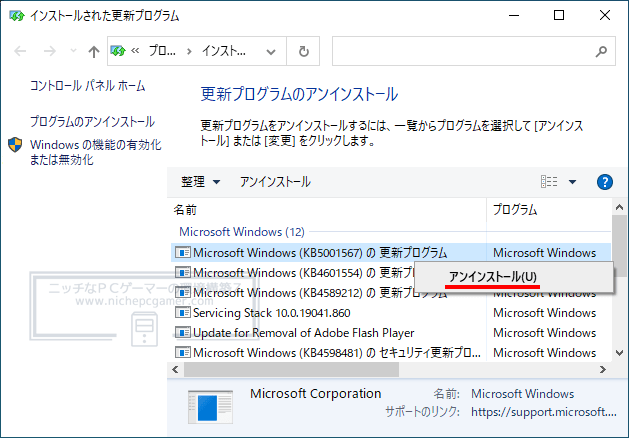Click Microsoft Windows program cell for Servicing Stack

pyautogui.click(x=544, y=313)
